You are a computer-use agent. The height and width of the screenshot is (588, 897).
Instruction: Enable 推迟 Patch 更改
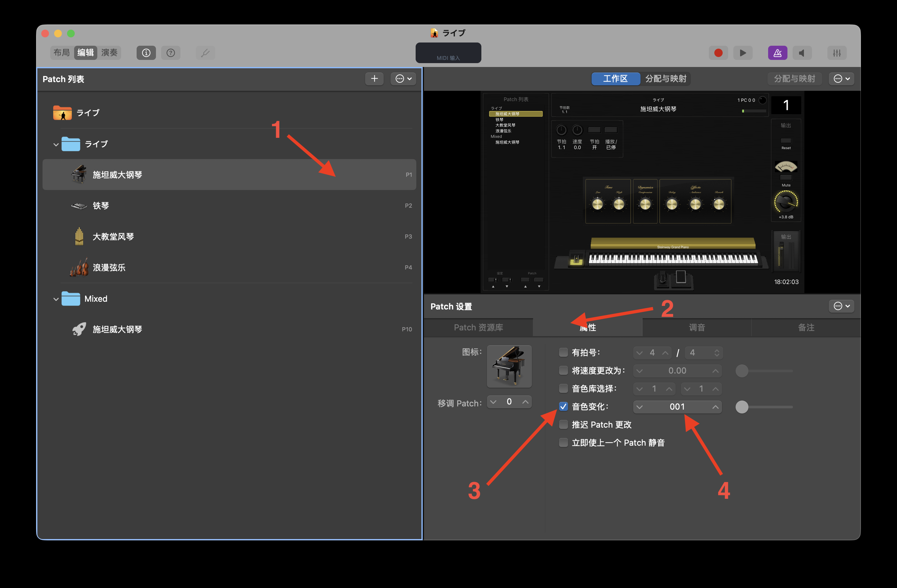(563, 424)
